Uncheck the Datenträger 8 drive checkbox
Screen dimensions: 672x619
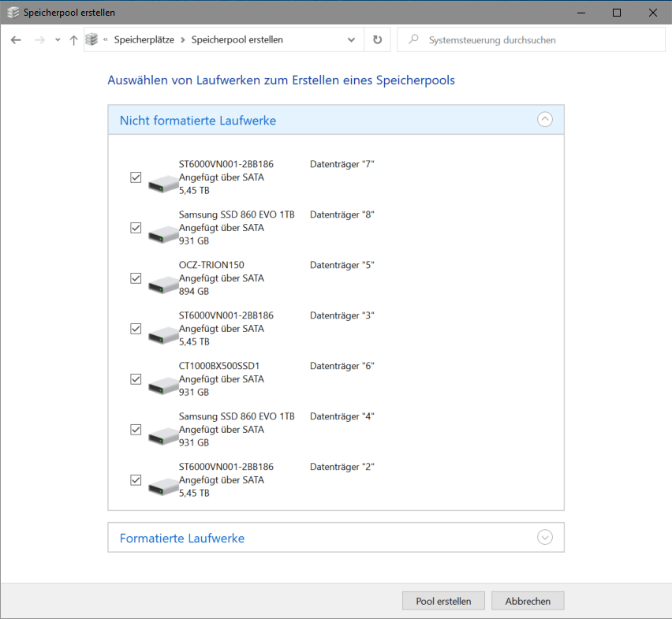(136, 227)
